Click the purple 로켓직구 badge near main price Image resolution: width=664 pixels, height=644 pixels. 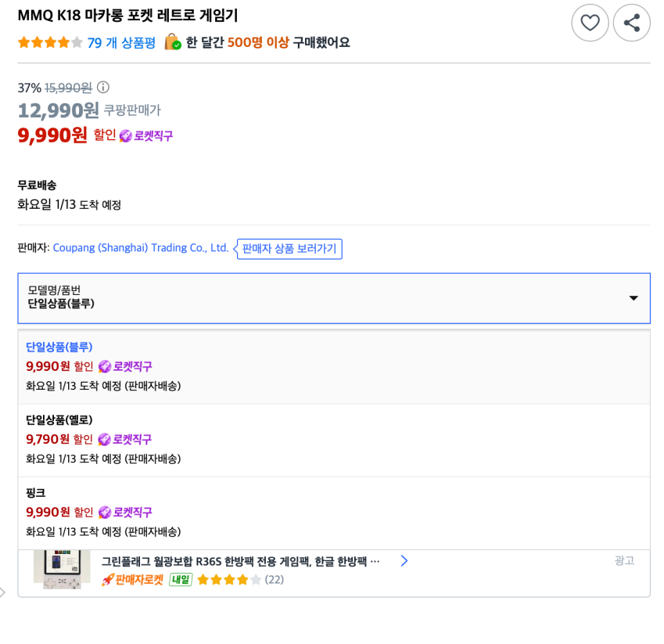click(146, 135)
